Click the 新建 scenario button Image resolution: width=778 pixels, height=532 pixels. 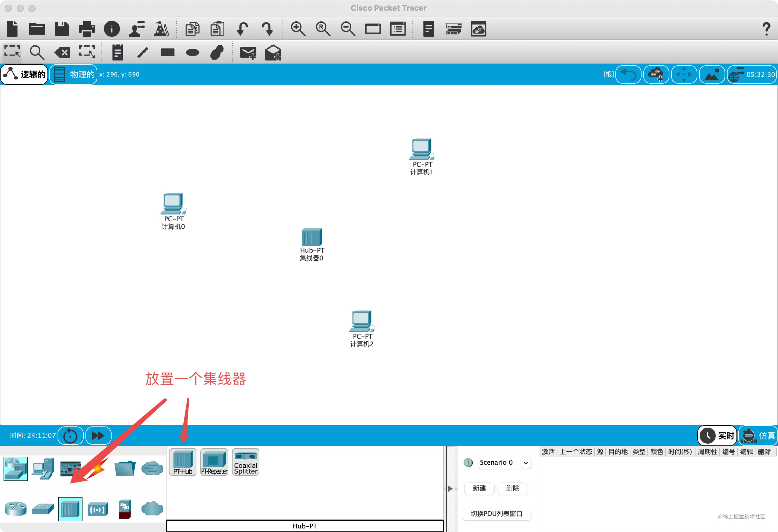(479, 488)
